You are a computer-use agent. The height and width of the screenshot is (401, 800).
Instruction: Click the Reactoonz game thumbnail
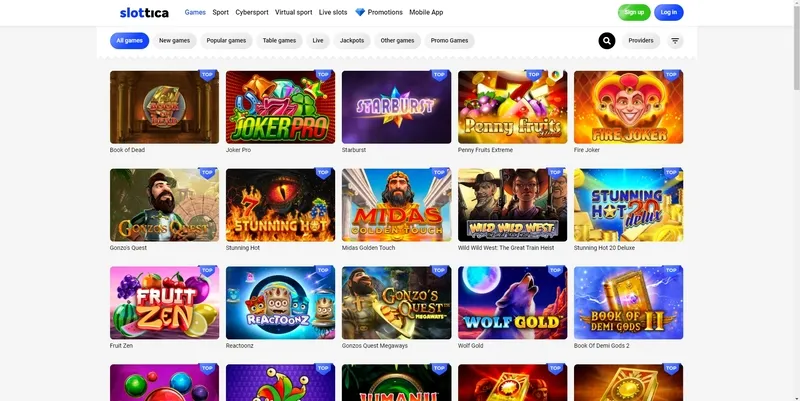point(280,302)
